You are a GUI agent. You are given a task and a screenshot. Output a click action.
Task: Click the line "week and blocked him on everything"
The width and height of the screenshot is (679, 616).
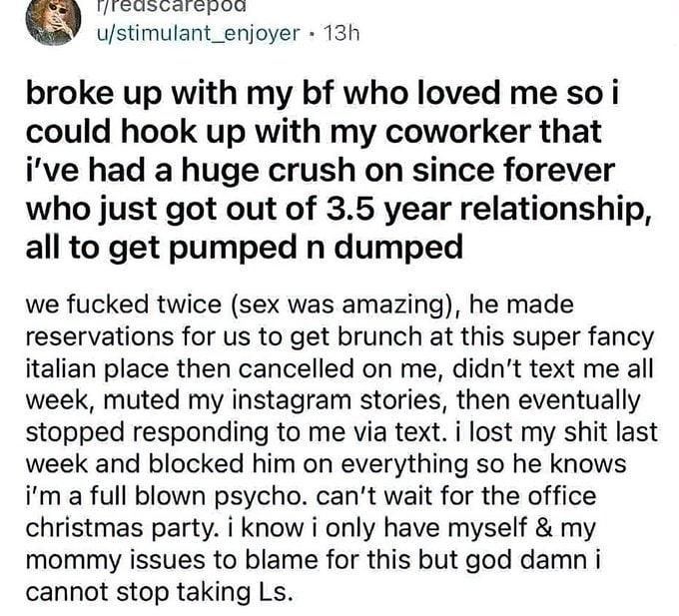click(x=327, y=464)
